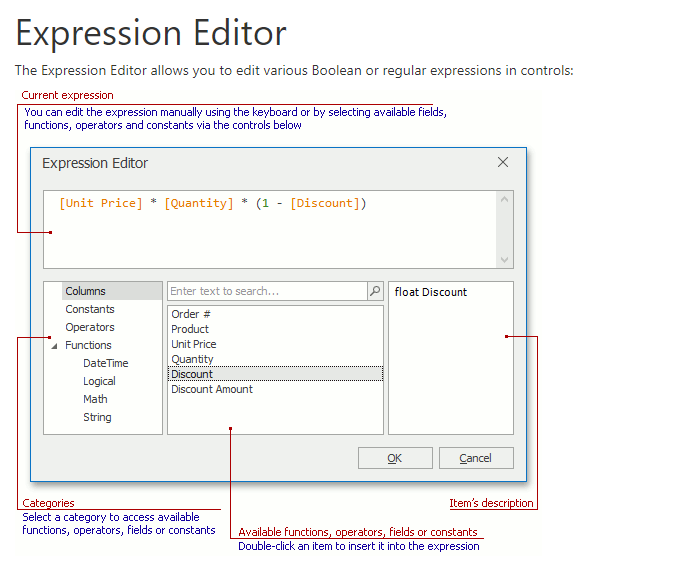This screenshot has width=680, height=568.
Task: Click the expression box scroll up arrow
Action: click(504, 199)
